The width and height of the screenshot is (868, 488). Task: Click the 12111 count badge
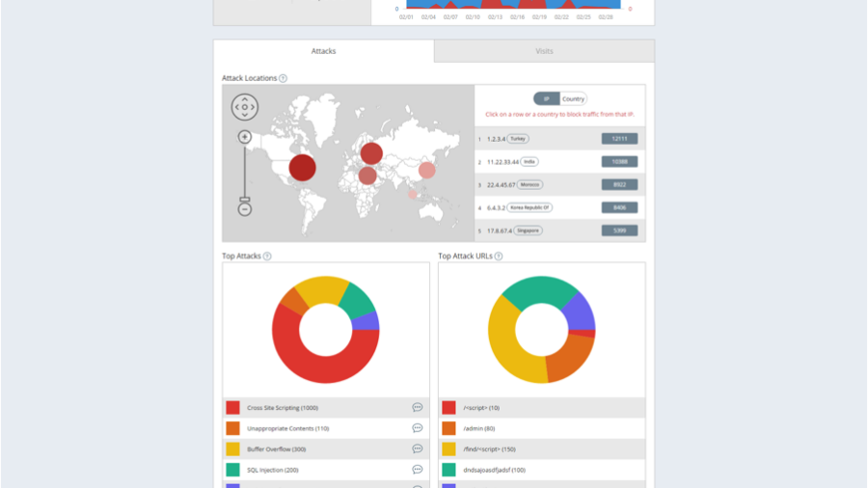[619, 139]
